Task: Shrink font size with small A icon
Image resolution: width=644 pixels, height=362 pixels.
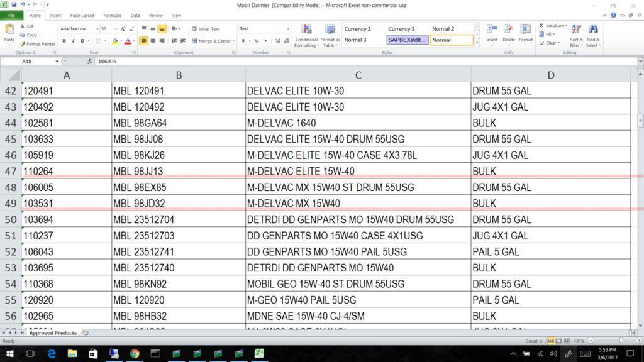Action: click(x=131, y=29)
